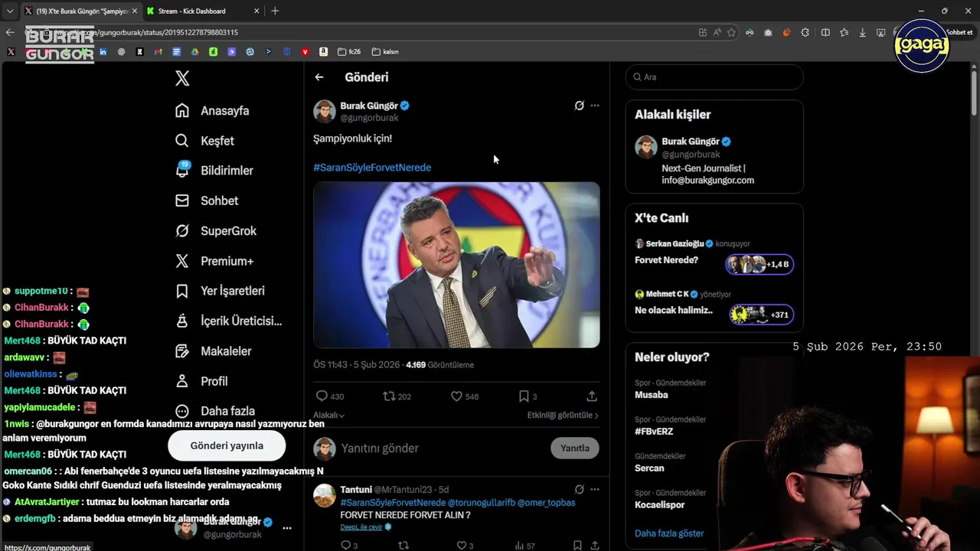Open #SaranSöyleForvetNerede hashtag in main post

(x=372, y=168)
